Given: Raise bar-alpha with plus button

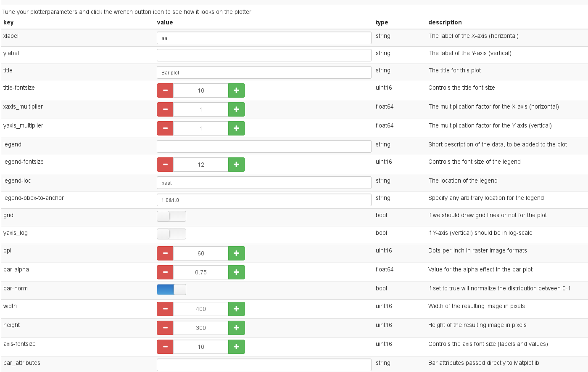Looking at the screenshot, I should [237, 272].
